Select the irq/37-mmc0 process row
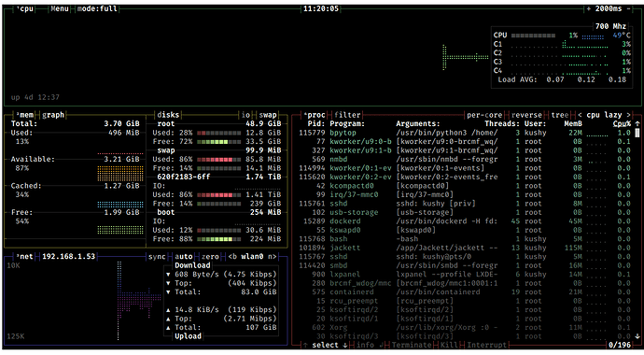Image resolution: width=644 pixels, height=355 pixels. coord(465,194)
